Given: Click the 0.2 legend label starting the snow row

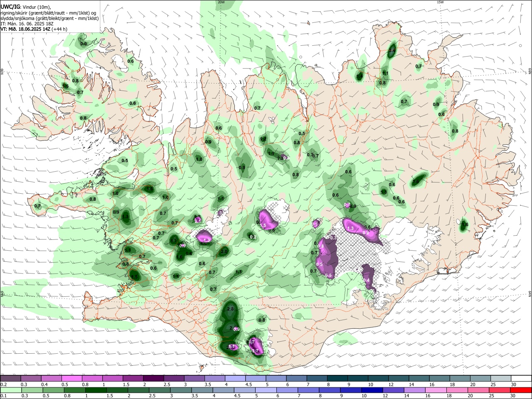Looking at the screenshot, I should (x=3, y=384).
